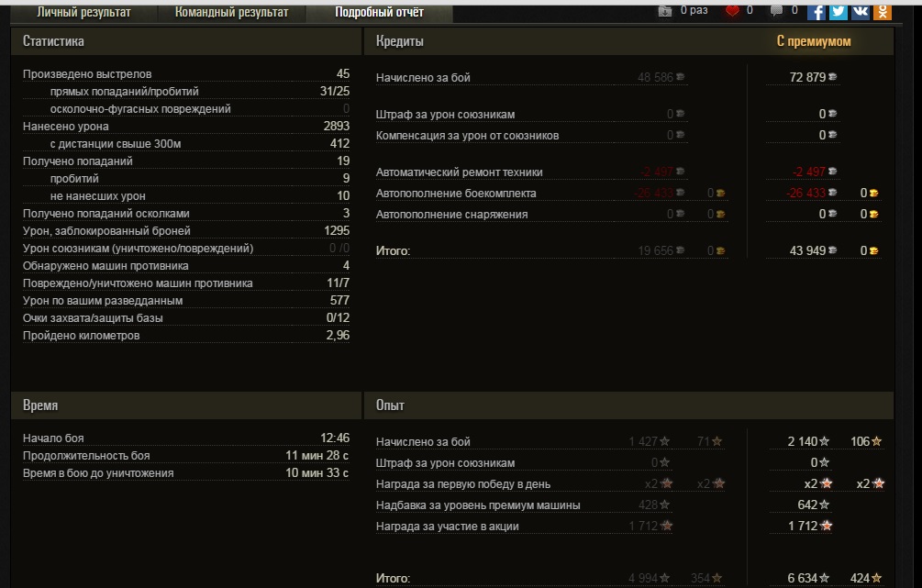922x588 pixels.
Task: Click the shots fired value 45
Action: [x=343, y=74]
